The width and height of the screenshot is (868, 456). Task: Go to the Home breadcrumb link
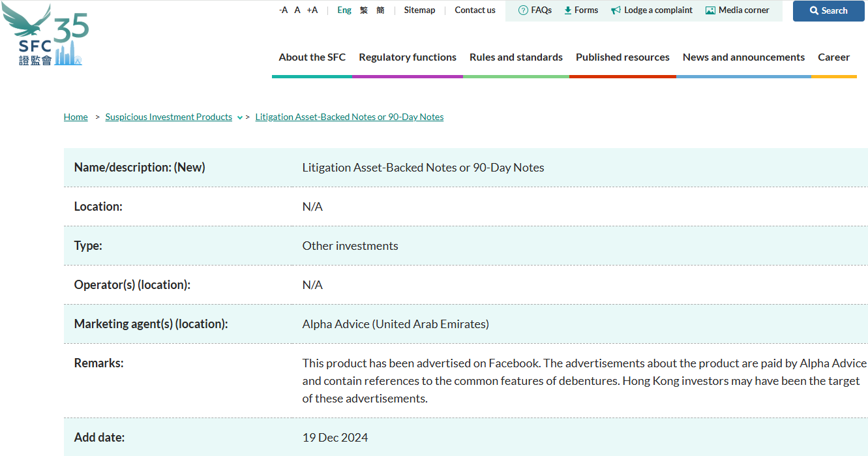(76, 117)
